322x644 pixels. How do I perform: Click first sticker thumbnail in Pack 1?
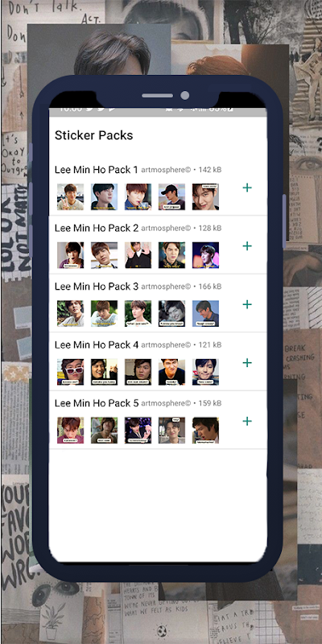[x=70, y=196]
